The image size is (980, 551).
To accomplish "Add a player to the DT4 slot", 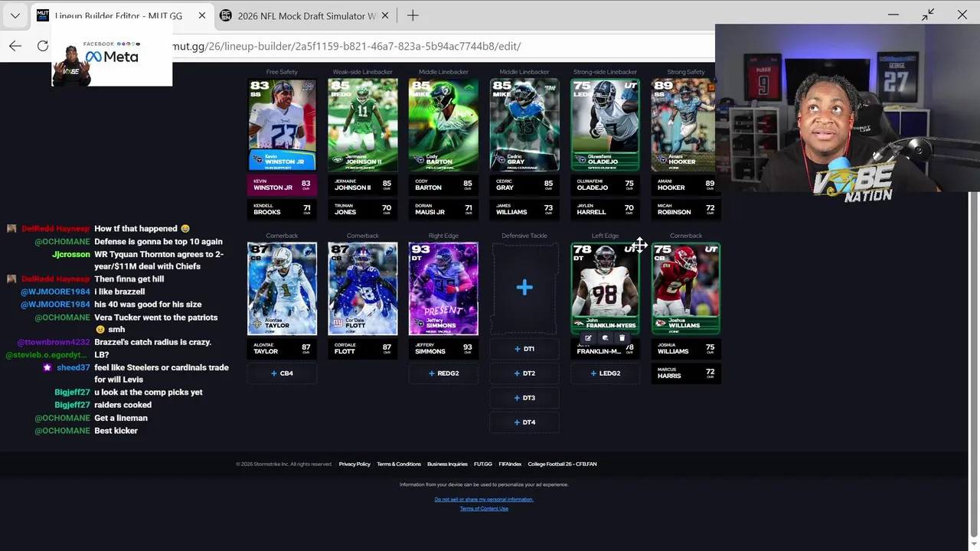I will pyautogui.click(x=524, y=422).
